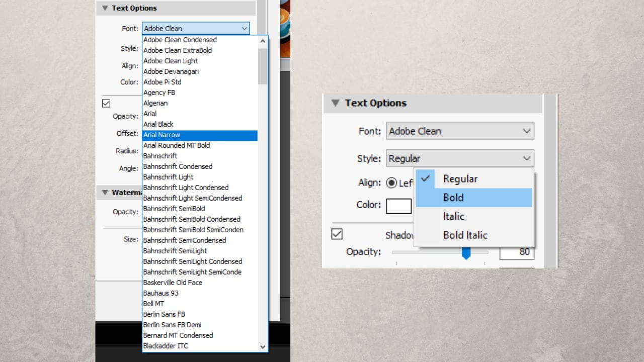Open the Font combo box showing Adobe Clean in left panel

(x=196, y=29)
